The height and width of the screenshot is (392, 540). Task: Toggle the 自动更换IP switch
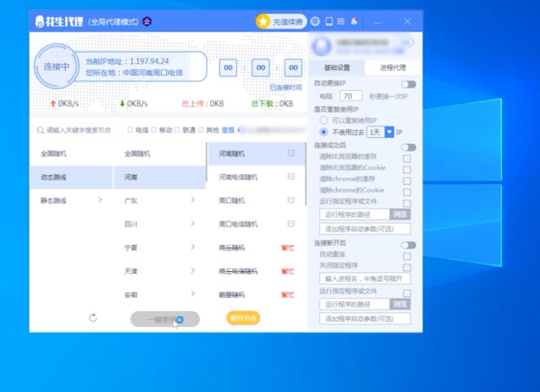(408, 84)
